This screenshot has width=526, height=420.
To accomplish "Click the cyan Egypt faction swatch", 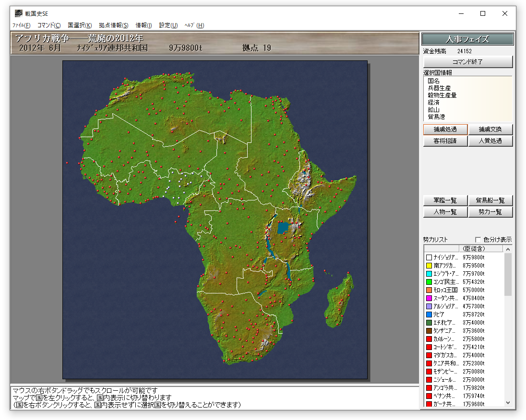I will tap(429, 274).
